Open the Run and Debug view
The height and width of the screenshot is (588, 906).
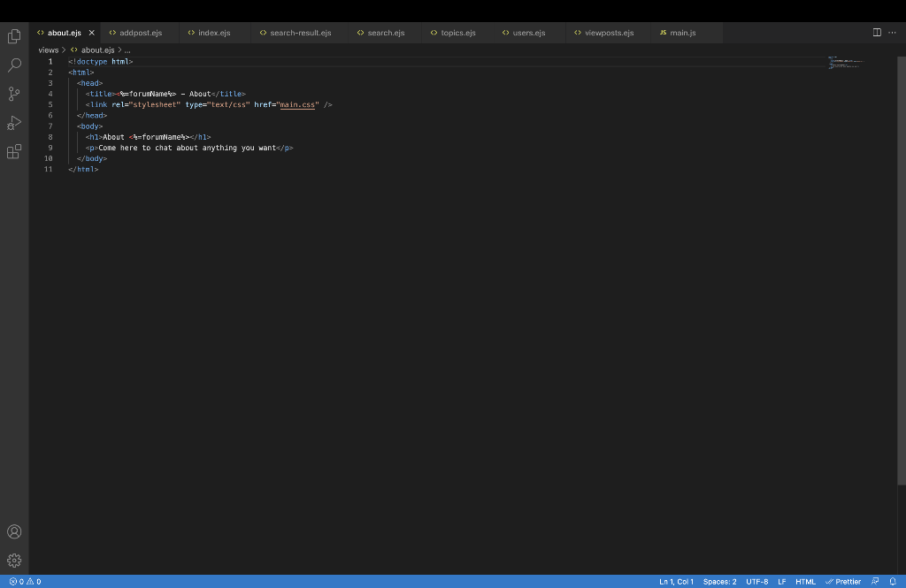(x=14, y=122)
